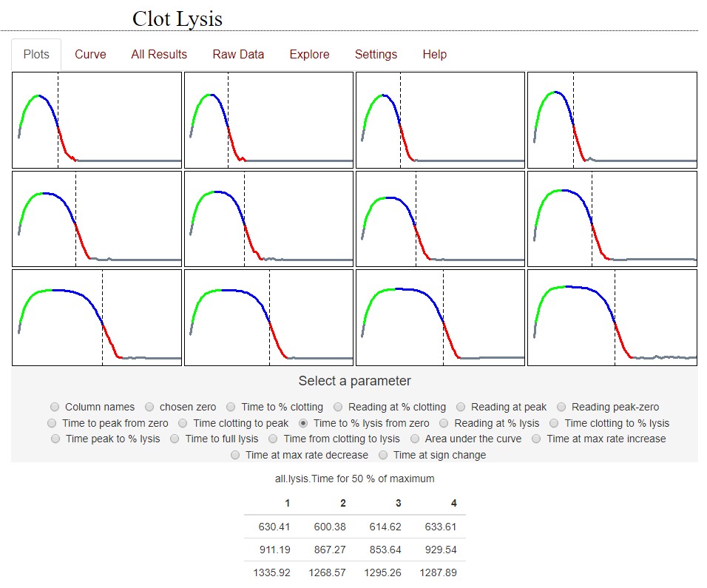Switch to the All Results tab
Screen dimensions: 707x588
[x=159, y=55]
